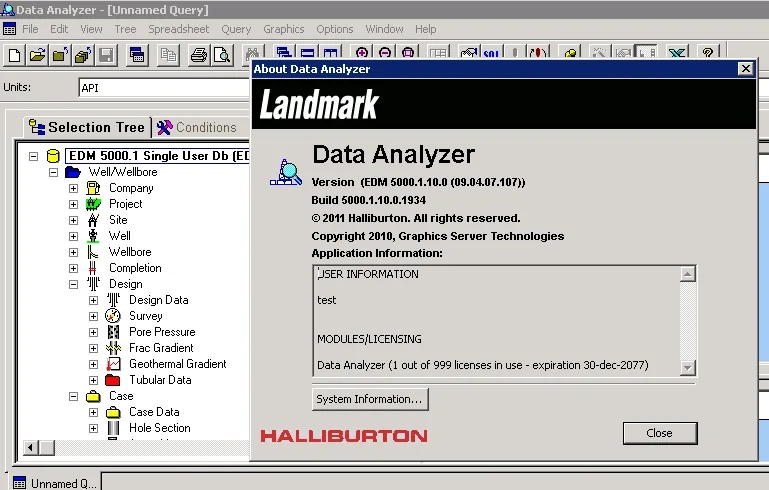769x490 pixels.
Task: Open the Graphics menu
Action: [283, 29]
